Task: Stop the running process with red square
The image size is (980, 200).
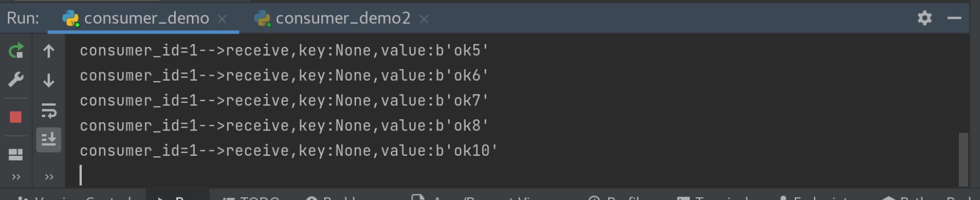Action: click(16, 117)
